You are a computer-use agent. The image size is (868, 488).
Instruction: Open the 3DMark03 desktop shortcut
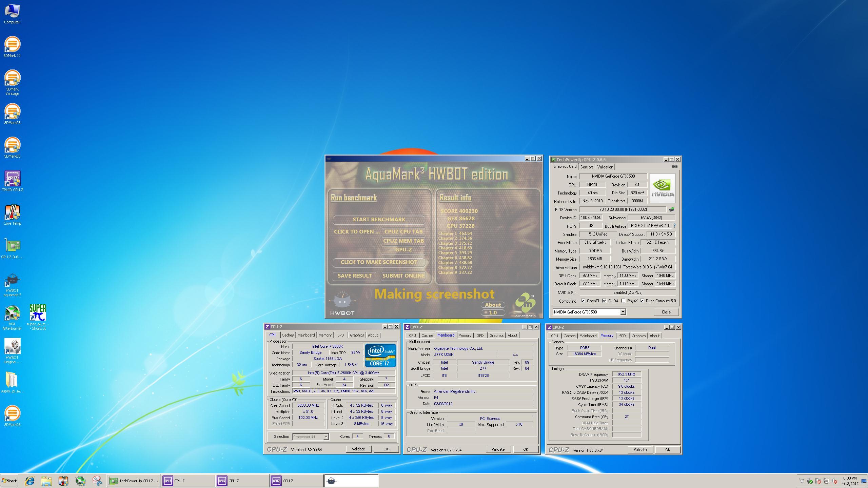click(12, 114)
